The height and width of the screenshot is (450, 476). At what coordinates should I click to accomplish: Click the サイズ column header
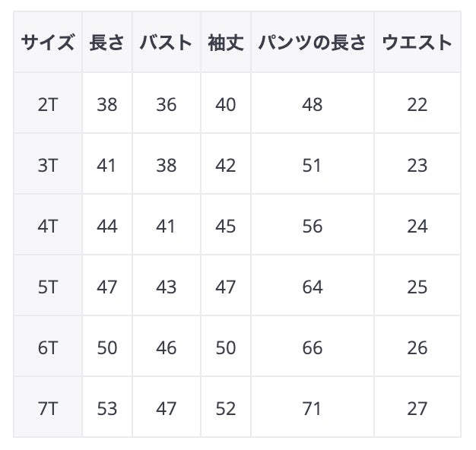tap(48, 43)
